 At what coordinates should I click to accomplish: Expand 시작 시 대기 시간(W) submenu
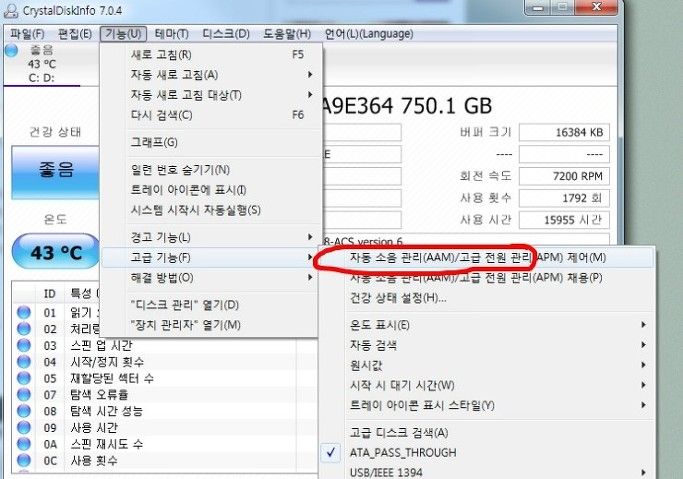click(x=487, y=385)
